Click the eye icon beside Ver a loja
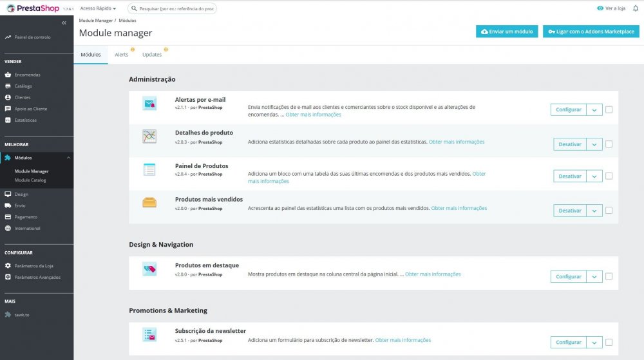The width and height of the screenshot is (644, 360). (600, 8)
